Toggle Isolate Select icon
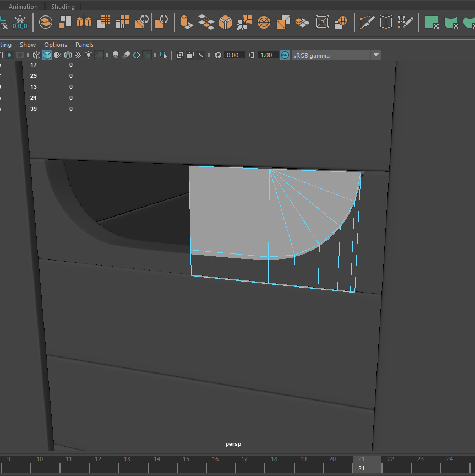 coord(163,55)
